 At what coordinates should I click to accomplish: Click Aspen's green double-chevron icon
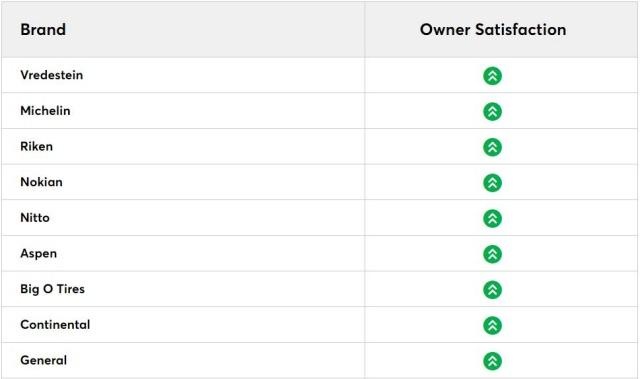tap(493, 254)
